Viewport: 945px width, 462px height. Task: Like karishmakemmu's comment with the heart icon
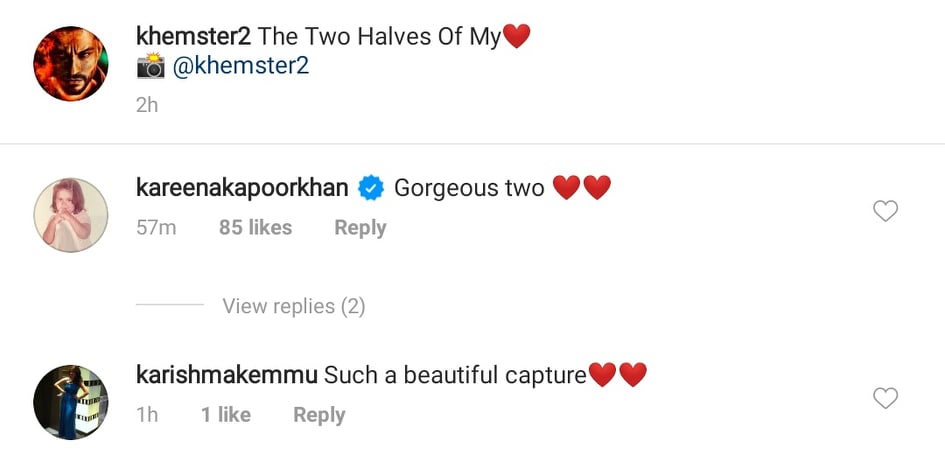(x=885, y=399)
